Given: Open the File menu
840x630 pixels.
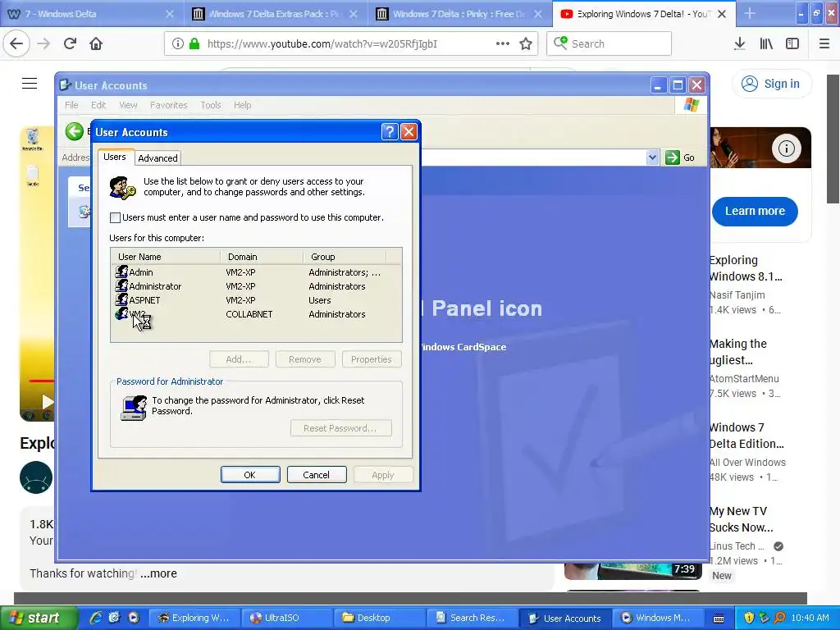Looking at the screenshot, I should point(71,105).
